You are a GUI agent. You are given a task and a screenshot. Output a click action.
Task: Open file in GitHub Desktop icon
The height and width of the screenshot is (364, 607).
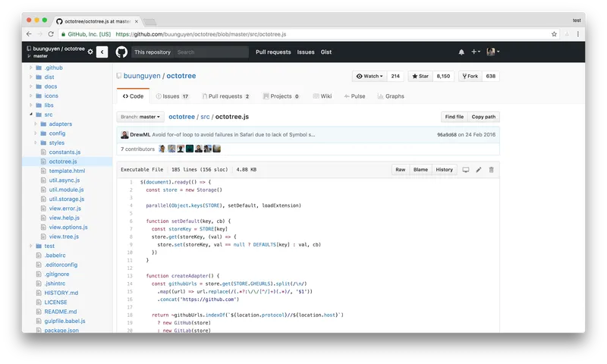point(466,169)
